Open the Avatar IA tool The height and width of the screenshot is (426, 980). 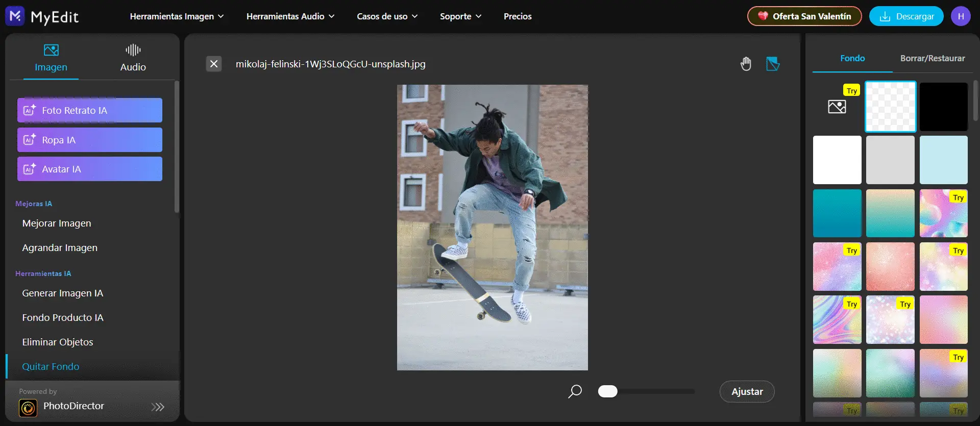pyautogui.click(x=90, y=169)
